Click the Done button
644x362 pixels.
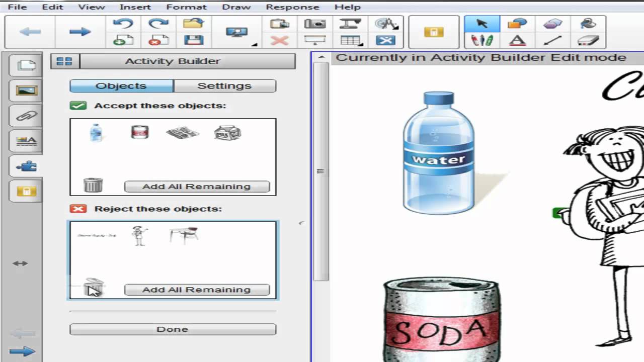tap(173, 329)
